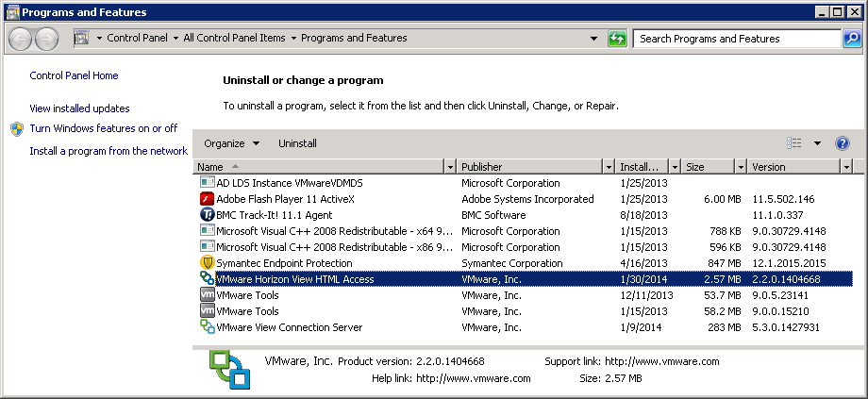This screenshot has width=868, height=399.
Task: Open the Publisher column filter dropdown
Action: (x=608, y=167)
